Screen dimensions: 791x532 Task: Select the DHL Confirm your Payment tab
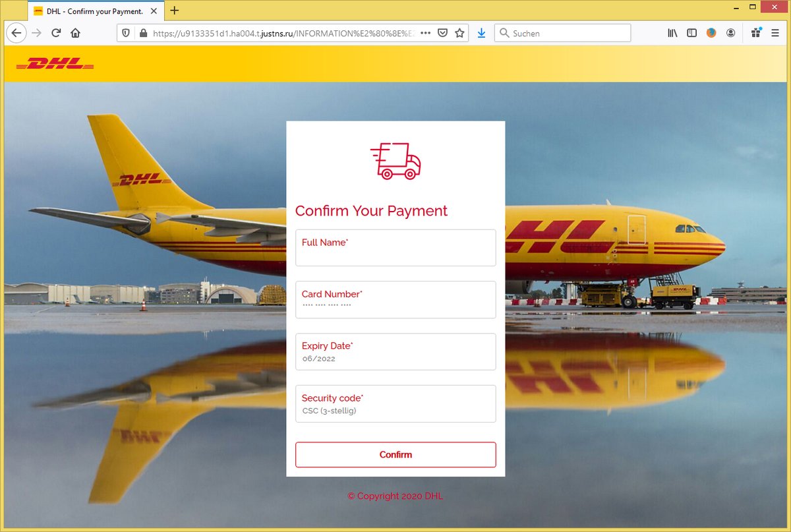[x=94, y=11]
